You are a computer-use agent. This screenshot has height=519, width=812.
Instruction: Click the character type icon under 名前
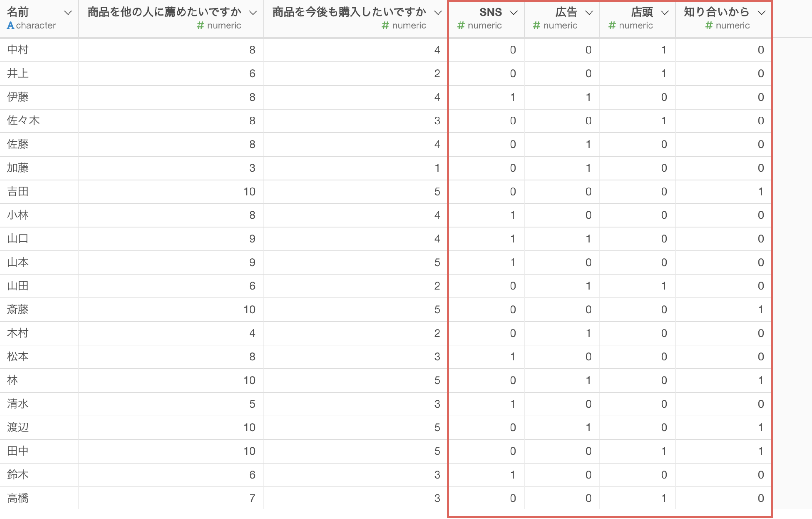coord(11,25)
